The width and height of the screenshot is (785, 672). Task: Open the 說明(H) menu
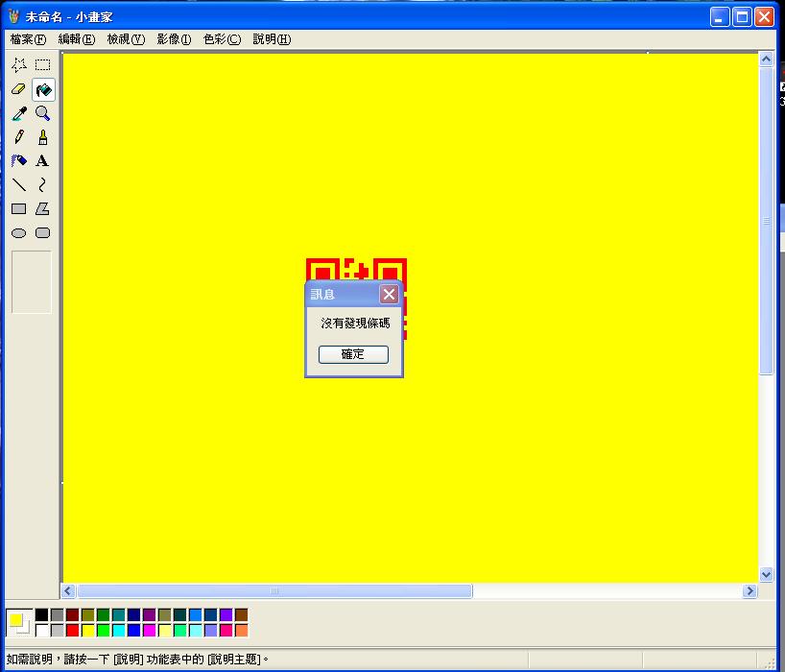tap(272, 39)
